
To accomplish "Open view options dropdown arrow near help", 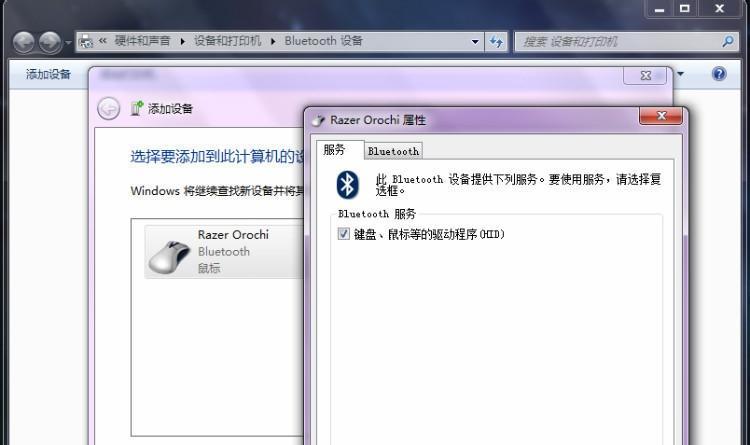I will [x=681, y=74].
